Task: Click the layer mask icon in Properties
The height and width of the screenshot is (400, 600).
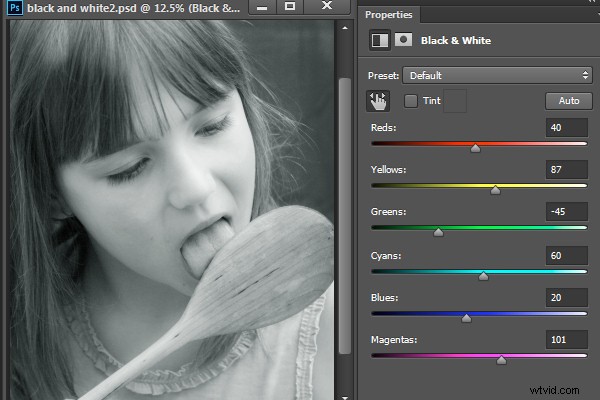Action: (403, 40)
